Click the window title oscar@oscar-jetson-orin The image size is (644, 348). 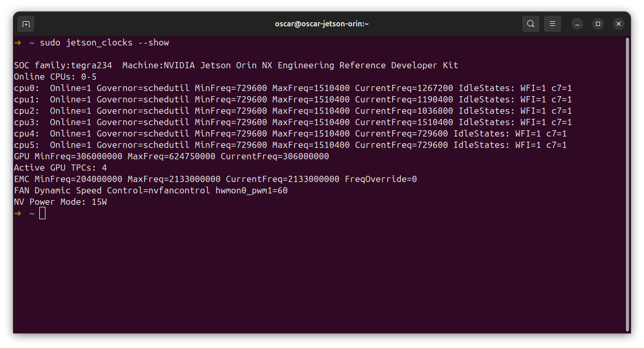point(321,24)
